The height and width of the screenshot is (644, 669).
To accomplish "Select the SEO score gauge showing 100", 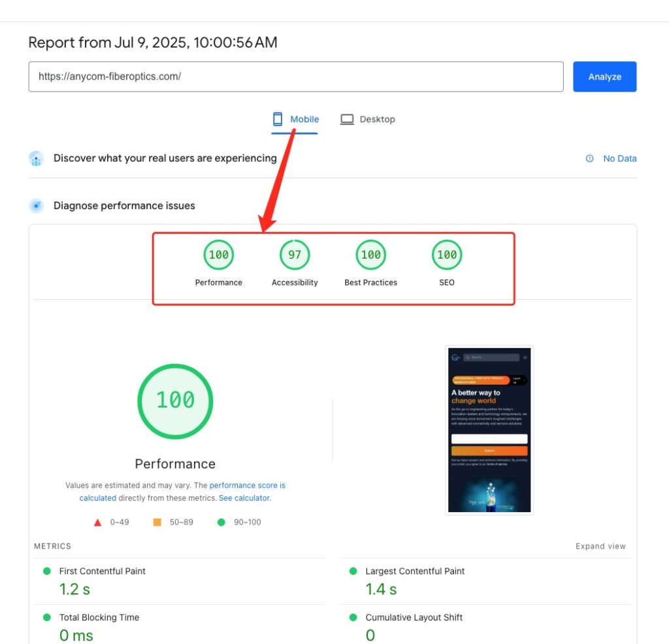I will pos(446,255).
